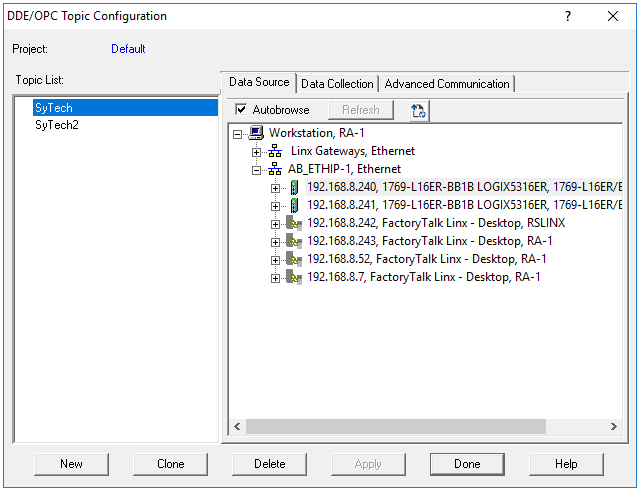This screenshot has height=495, width=639.
Task: Click the Delete button
Action: (269, 464)
